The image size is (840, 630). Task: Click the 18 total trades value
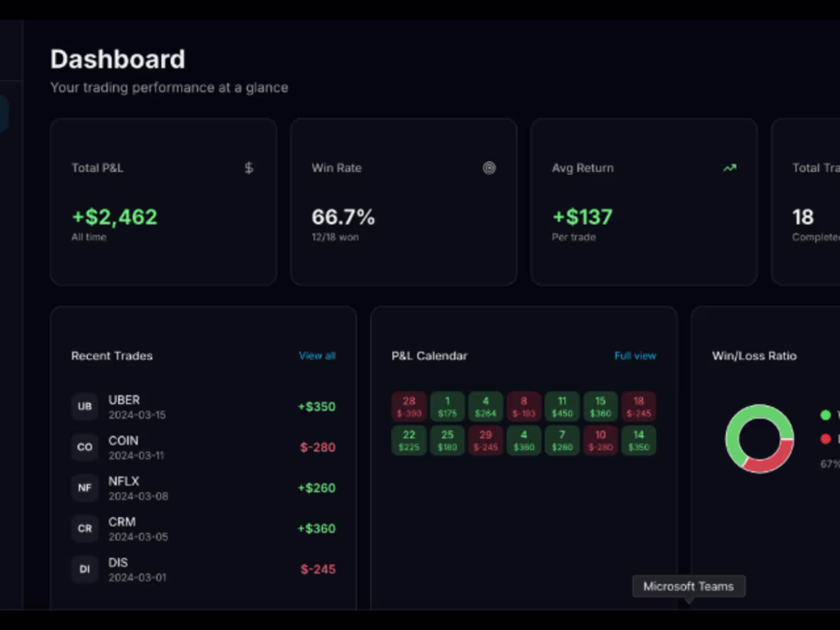pyautogui.click(x=803, y=217)
